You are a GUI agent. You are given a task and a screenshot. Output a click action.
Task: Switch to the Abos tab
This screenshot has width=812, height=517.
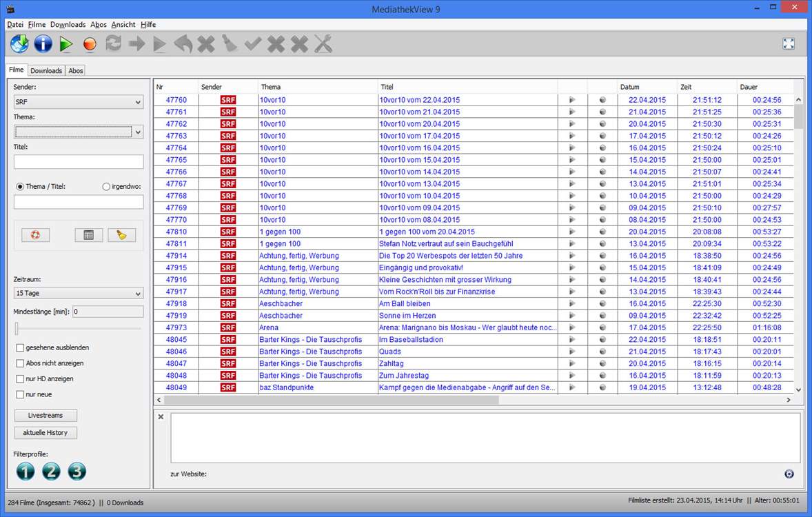[x=76, y=70]
